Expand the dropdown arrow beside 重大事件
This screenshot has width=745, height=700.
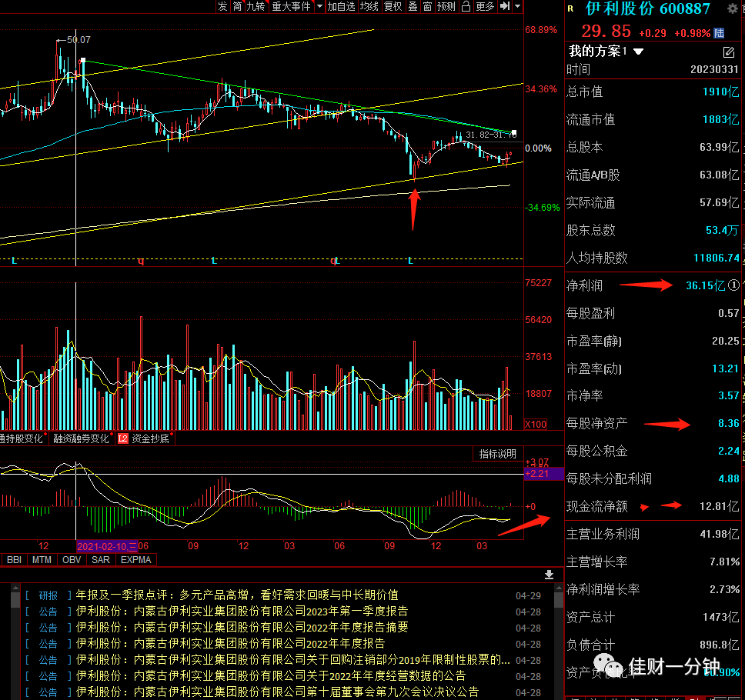[x=319, y=6]
